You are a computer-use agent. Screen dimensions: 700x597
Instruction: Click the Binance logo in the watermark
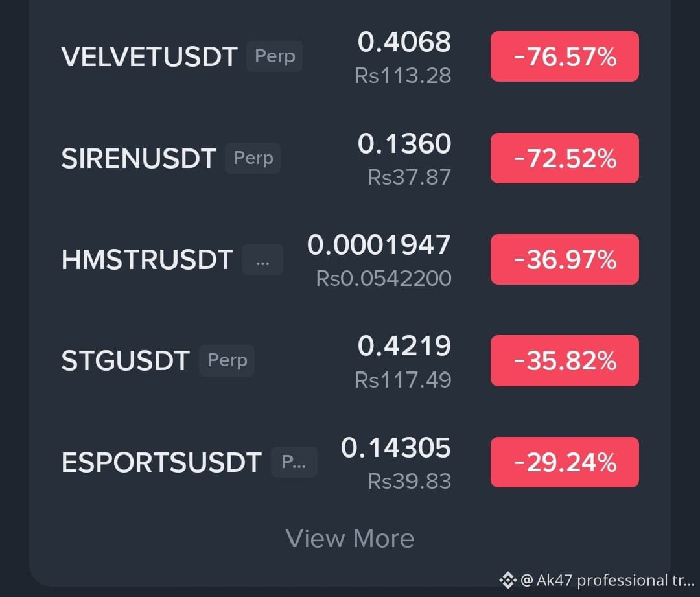(x=507, y=580)
